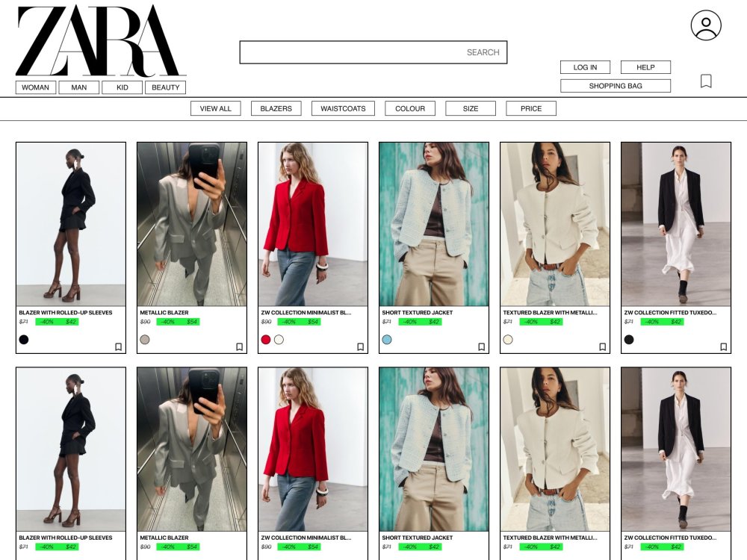Open second-row white textured blazer photo

click(555, 449)
